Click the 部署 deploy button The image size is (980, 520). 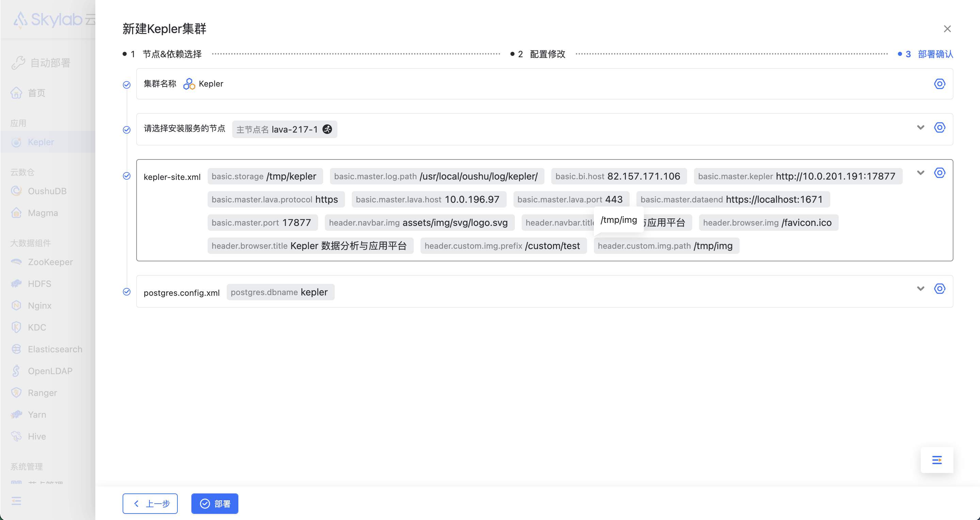click(x=215, y=504)
